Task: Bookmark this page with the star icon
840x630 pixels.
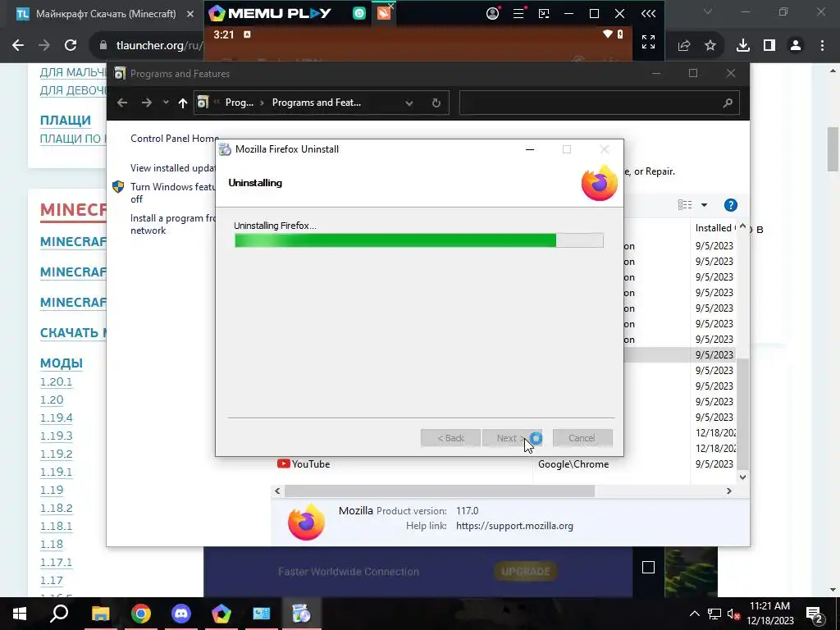Action: tap(710, 46)
